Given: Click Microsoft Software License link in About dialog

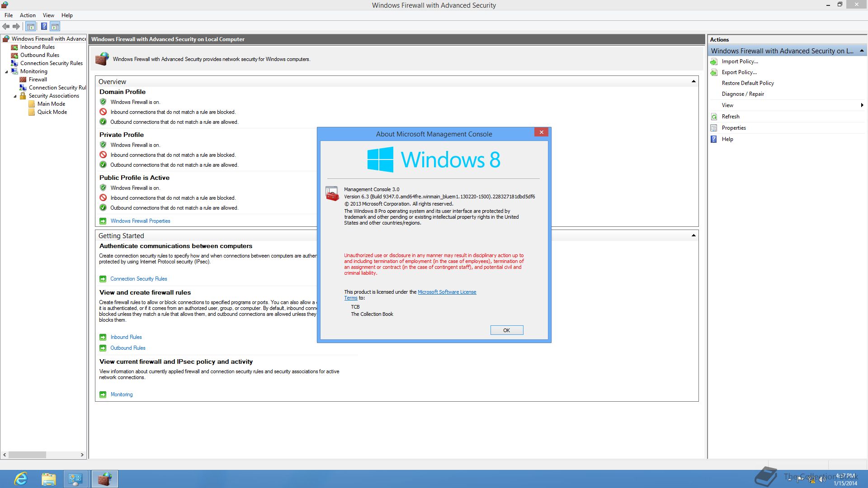Looking at the screenshot, I should 447,292.
